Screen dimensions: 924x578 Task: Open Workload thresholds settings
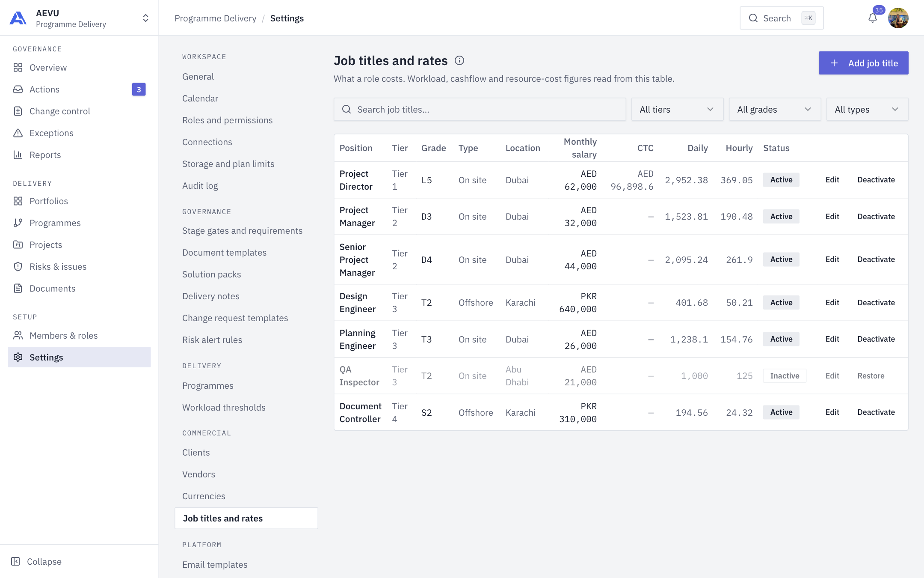click(x=224, y=408)
